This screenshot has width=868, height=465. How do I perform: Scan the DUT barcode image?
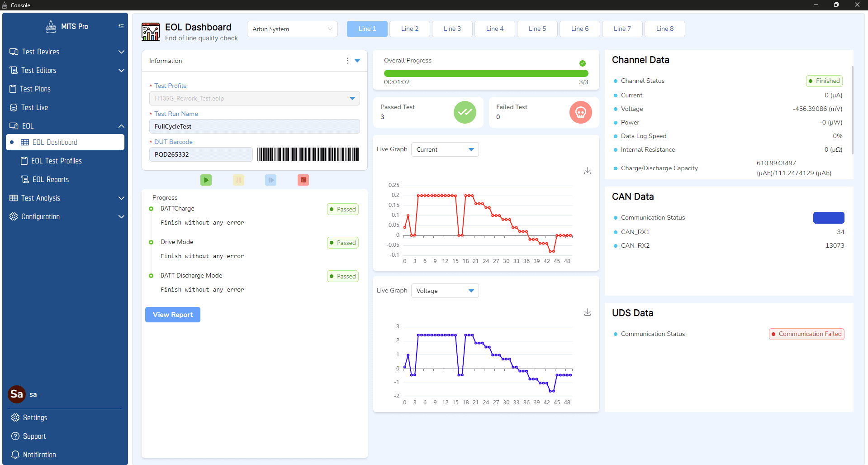click(x=308, y=154)
